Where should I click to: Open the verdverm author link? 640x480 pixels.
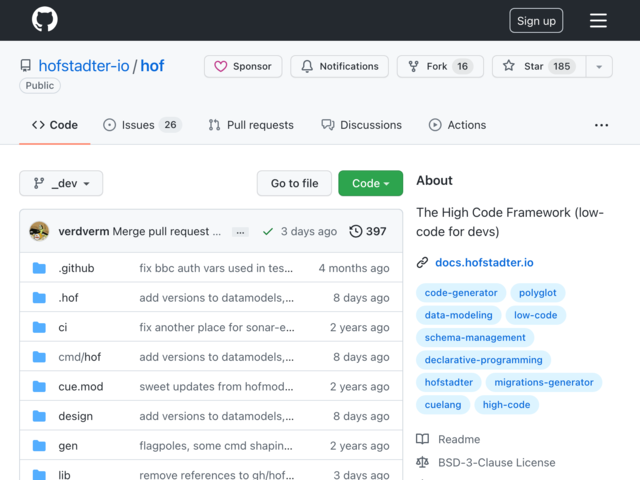84,231
